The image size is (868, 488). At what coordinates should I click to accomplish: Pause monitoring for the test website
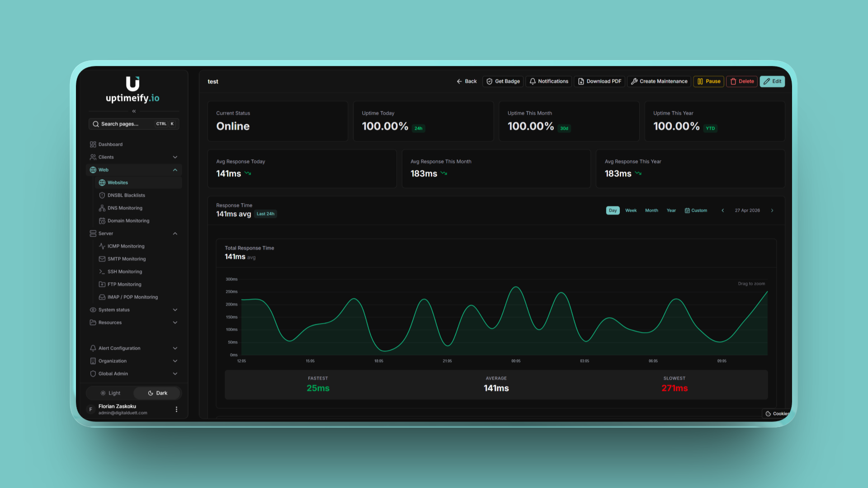click(x=708, y=81)
